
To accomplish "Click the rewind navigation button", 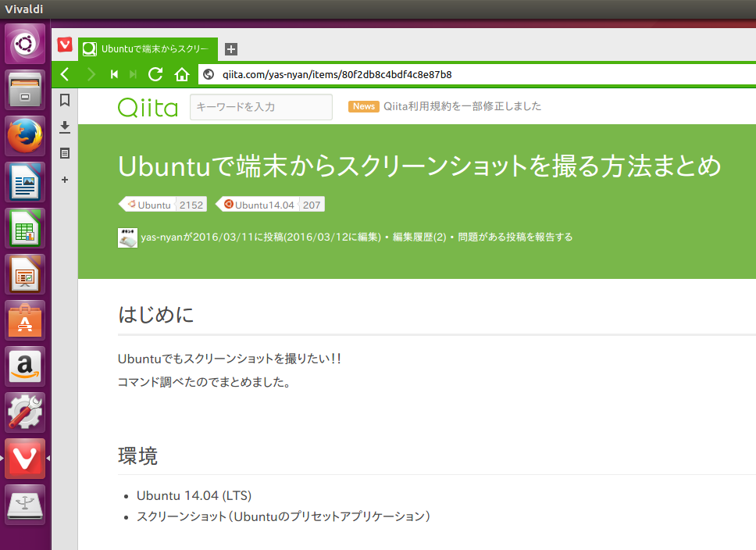I will pos(114,74).
